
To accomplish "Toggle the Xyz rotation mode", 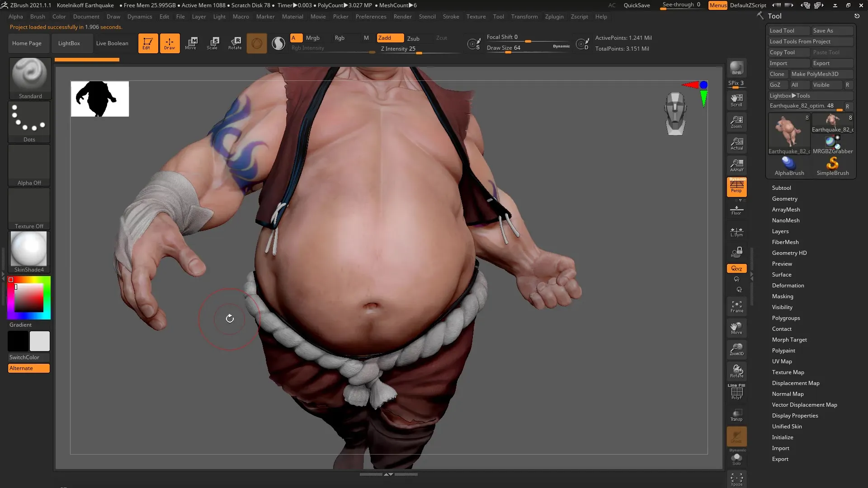I will coord(736,268).
